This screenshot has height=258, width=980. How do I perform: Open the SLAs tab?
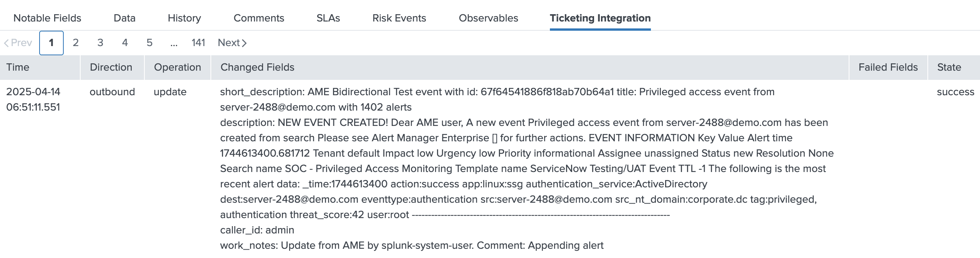tap(328, 18)
